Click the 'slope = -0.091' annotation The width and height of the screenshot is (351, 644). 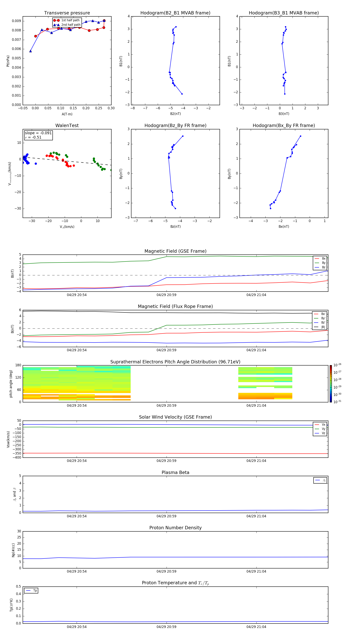pos(38,133)
